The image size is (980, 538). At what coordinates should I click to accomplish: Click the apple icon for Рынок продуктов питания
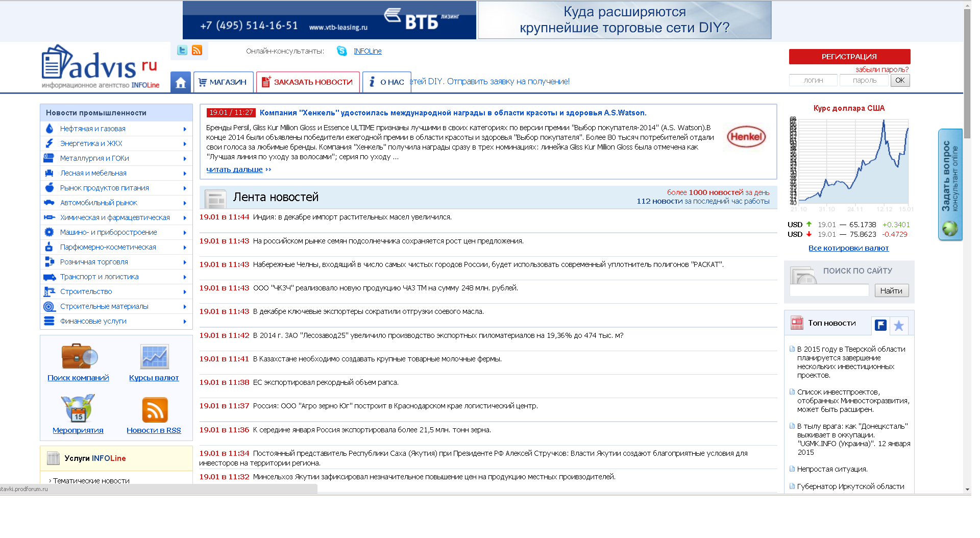(49, 188)
